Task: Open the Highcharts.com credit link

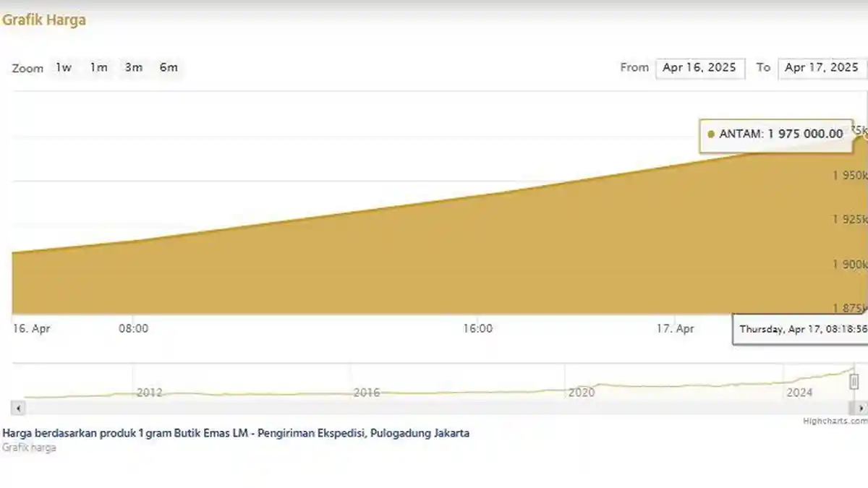Action: click(835, 421)
